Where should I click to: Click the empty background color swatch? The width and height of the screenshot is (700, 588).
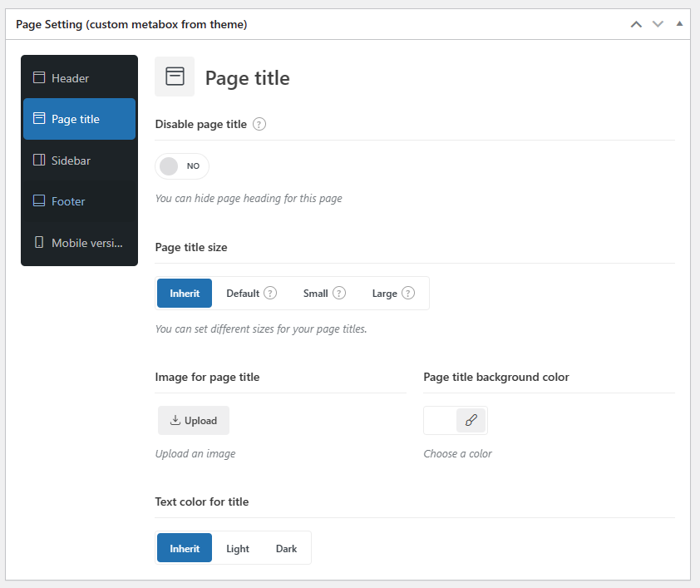coord(440,420)
